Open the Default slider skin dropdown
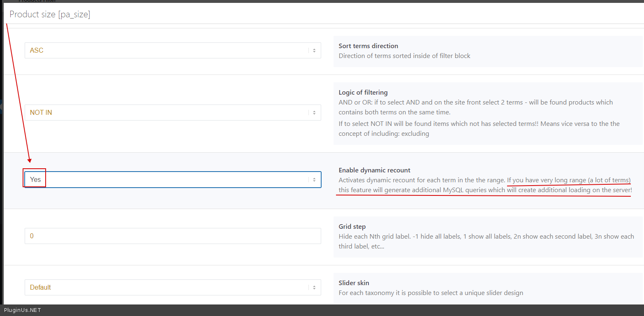Viewport: 644px width, 316px height. pos(164,288)
